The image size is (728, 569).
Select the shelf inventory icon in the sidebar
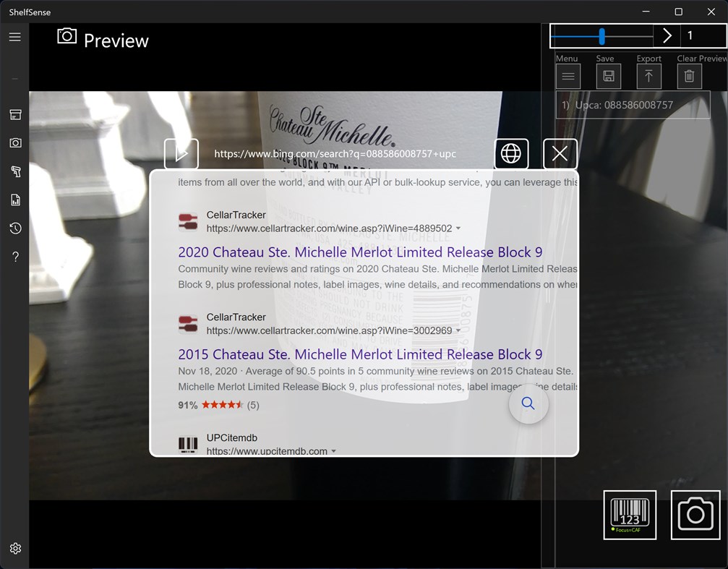click(x=15, y=114)
